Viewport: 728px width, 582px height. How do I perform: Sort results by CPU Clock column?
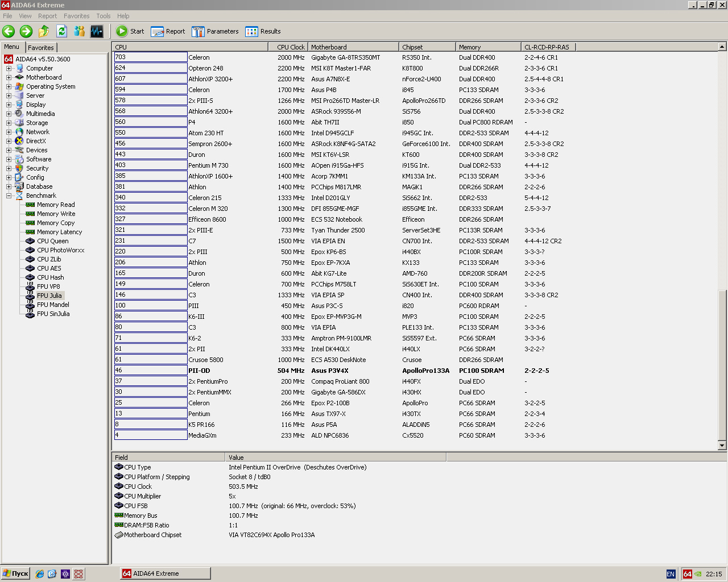click(x=290, y=47)
